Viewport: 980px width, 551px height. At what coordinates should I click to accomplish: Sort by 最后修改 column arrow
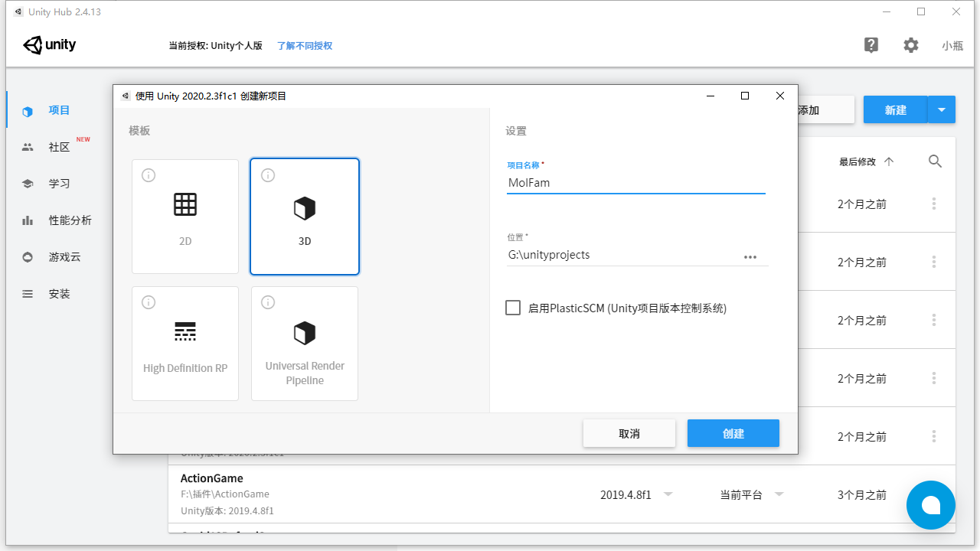(x=889, y=161)
